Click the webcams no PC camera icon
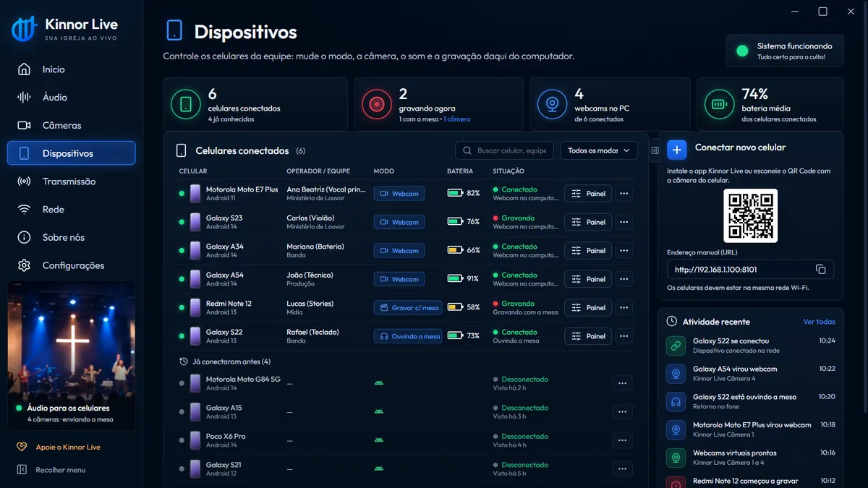 [x=552, y=105]
